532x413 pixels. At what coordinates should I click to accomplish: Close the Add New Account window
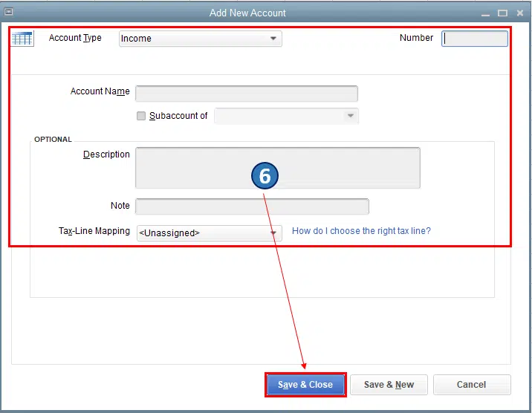[520, 13]
